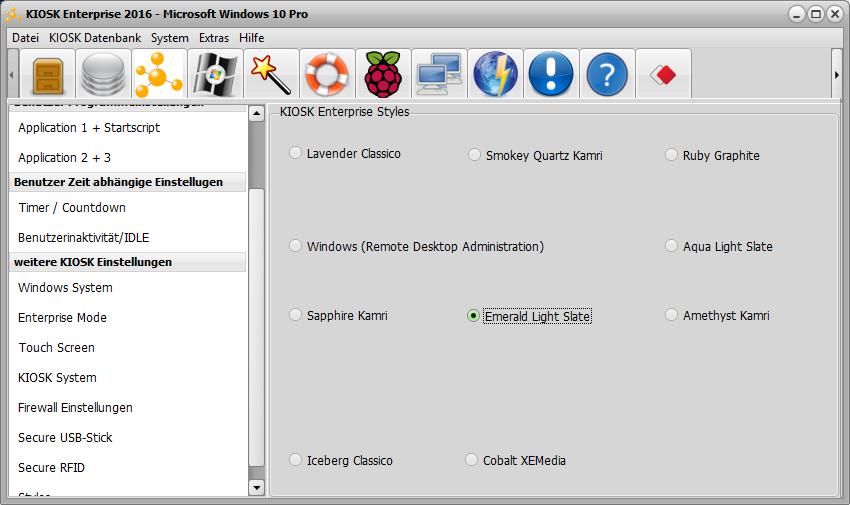Image resolution: width=850 pixels, height=505 pixels.
Task: Click the brown file cabinet toolbar icon
Action: coord(48,74)
